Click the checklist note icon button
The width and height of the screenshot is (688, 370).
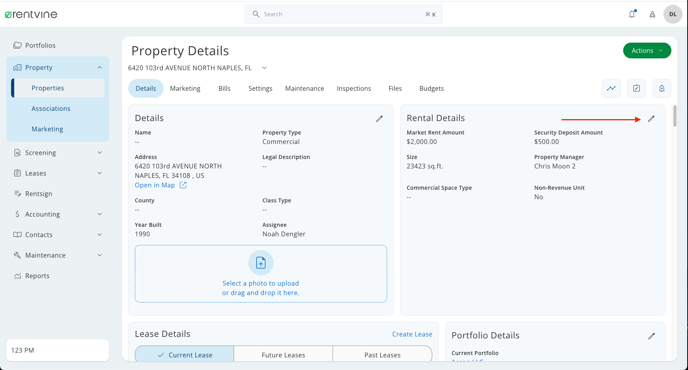[x=636, y=88]
